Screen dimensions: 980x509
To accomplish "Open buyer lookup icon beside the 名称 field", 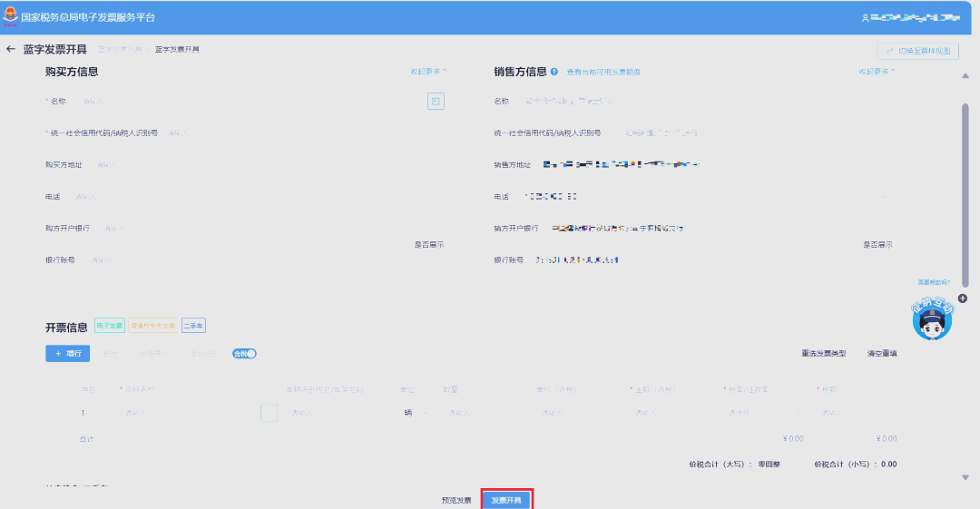I will 436,101.
